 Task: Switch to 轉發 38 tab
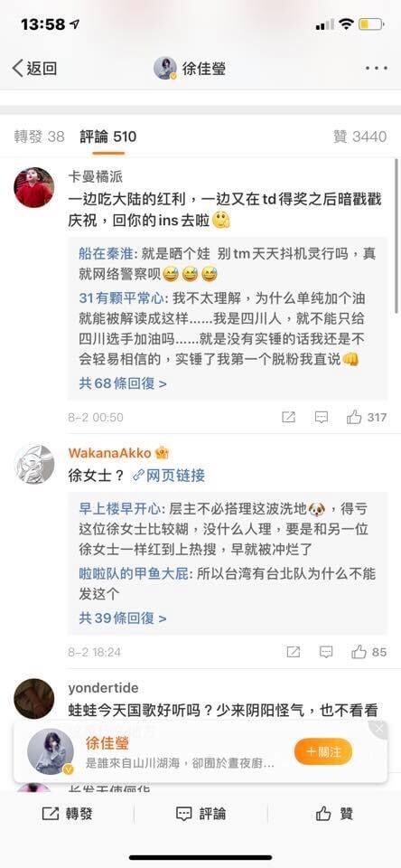[x=39, y=137]
